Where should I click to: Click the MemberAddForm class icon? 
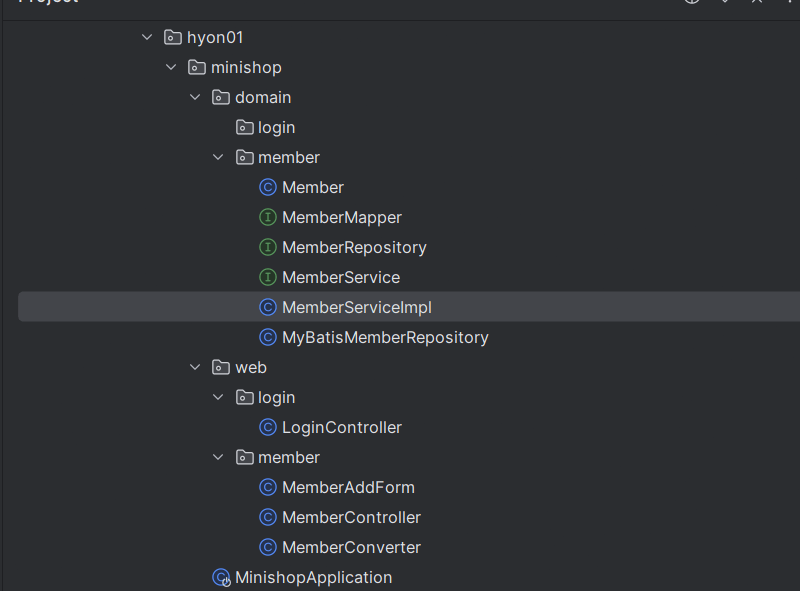(268, 487)
